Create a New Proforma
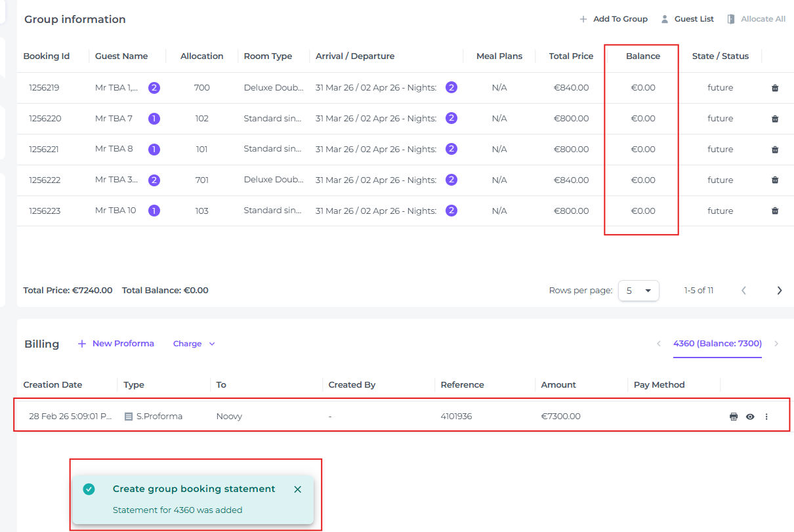The width and height of the screenshot is (794, 532). pyautogui.click(x=116, y=344)
